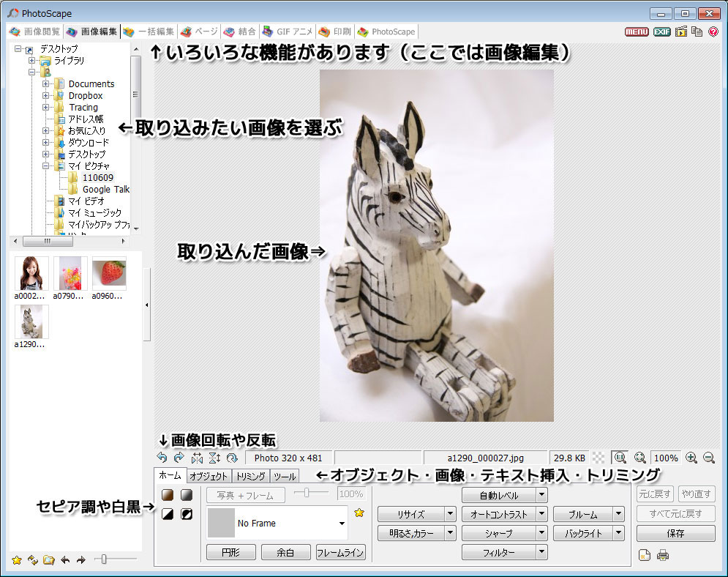Open 自動レベル dropdown arrow
Image resolution: width=728 pixels, height=577 pixels.
542,495
